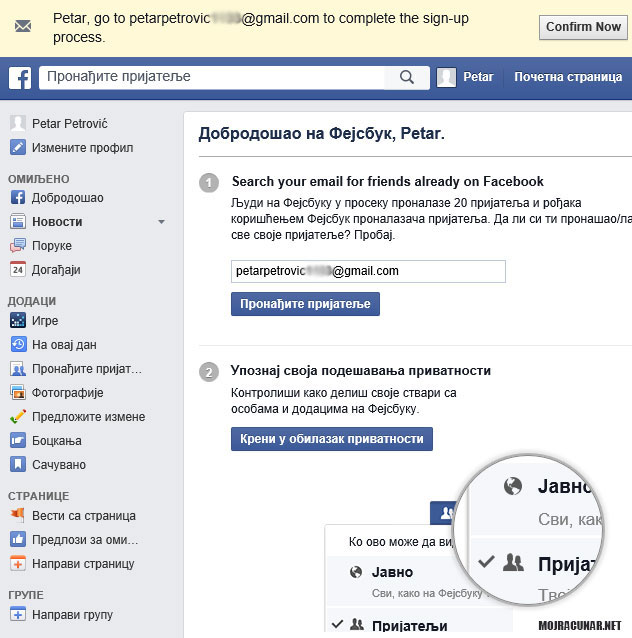Click the На овај дан clock icon
This screenshot has height=638, width=632.
(x=17, y=344)
